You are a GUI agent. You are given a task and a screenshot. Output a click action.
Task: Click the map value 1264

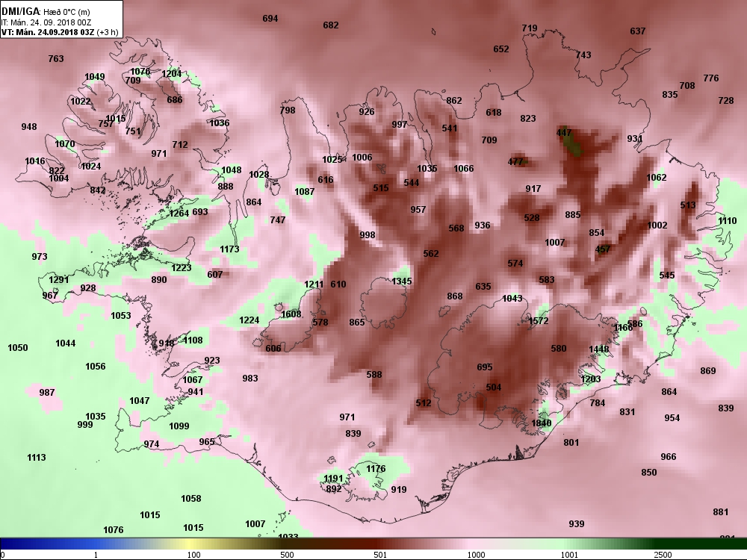tap(179, 214)
